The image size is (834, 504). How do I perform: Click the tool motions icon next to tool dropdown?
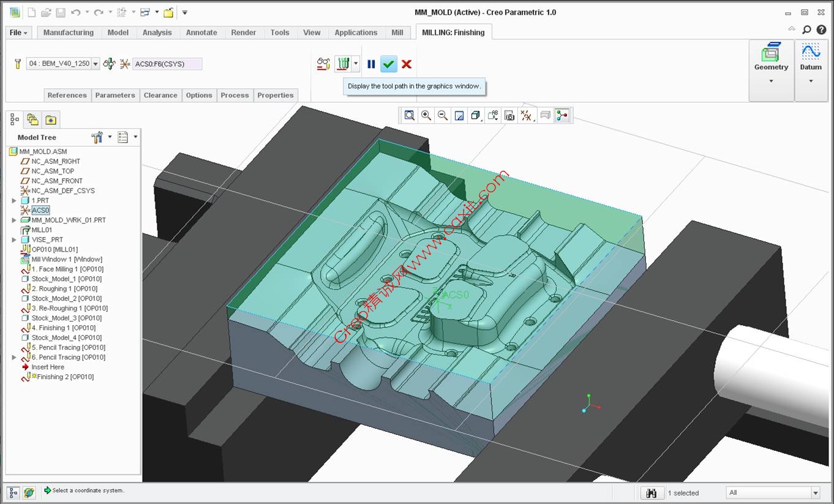(109, 64)
